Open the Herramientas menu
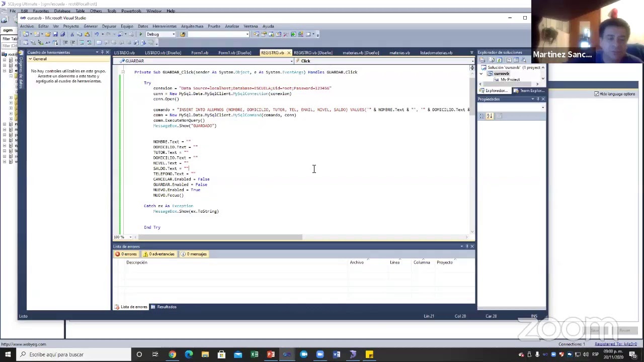This screenshot has height=362, width=644. tap(165, 26)
